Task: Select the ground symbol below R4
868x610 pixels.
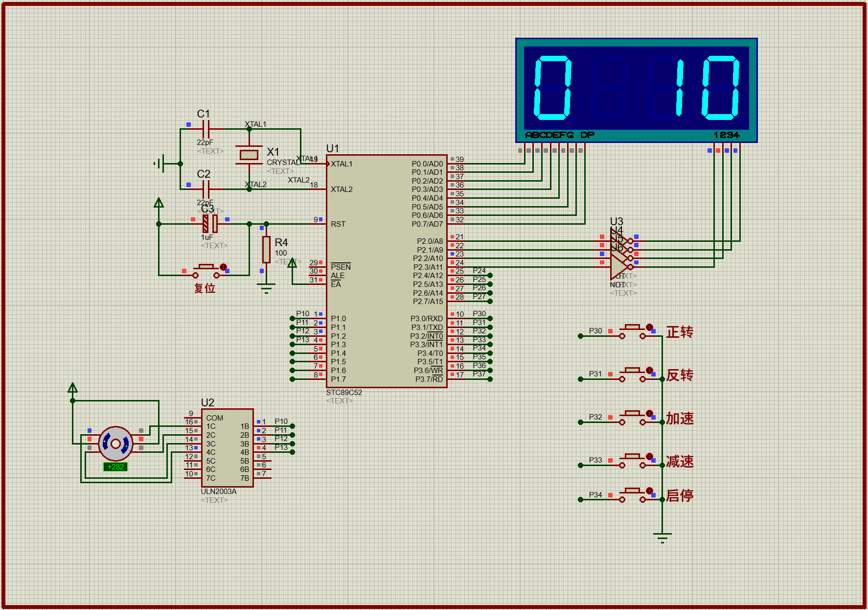Action: [x=266, y=288]
